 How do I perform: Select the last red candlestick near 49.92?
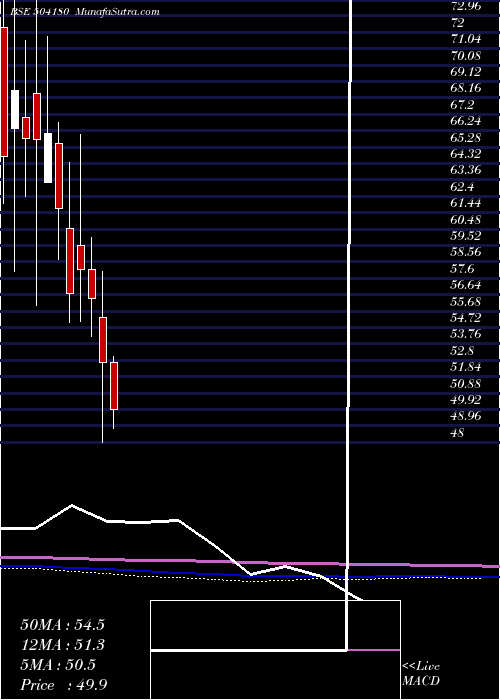pos(114,386)
